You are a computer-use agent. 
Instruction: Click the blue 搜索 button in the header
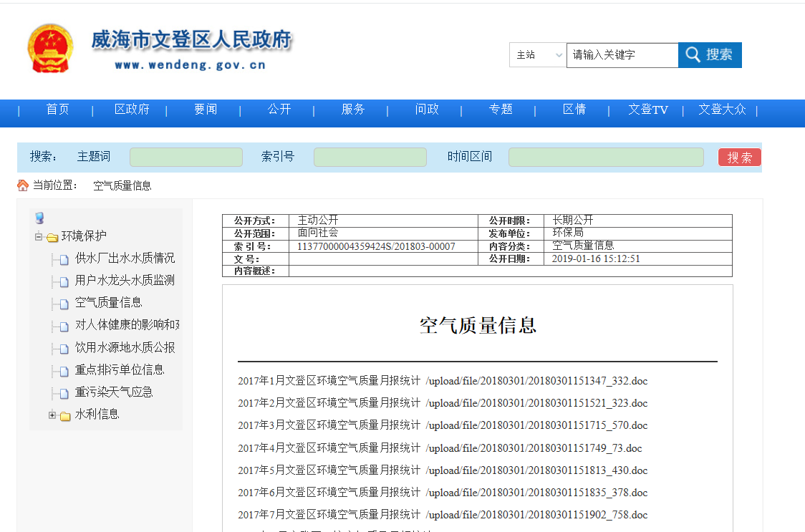pyautogui.click(x=709, y=55)
